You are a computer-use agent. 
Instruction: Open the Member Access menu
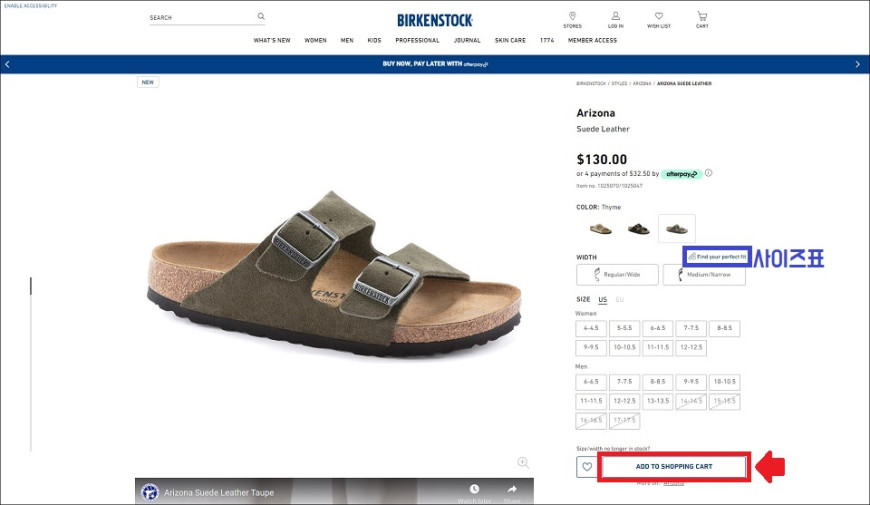[x=592, y=41]
